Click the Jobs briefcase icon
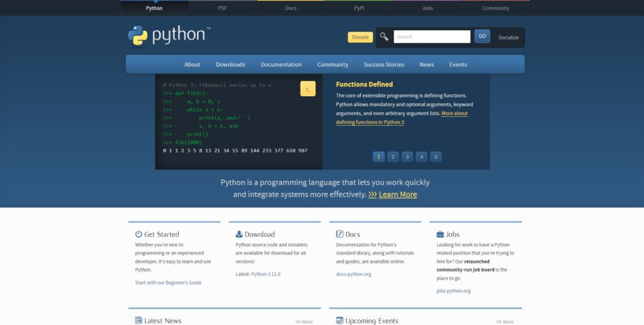Image resolution: width=644 pixels, height=325 pixels. pos(440,234)
